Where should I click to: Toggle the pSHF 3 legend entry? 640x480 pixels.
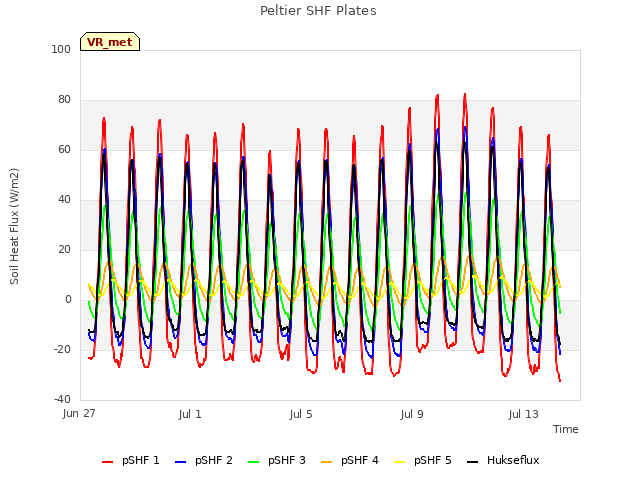click(277, 460)
